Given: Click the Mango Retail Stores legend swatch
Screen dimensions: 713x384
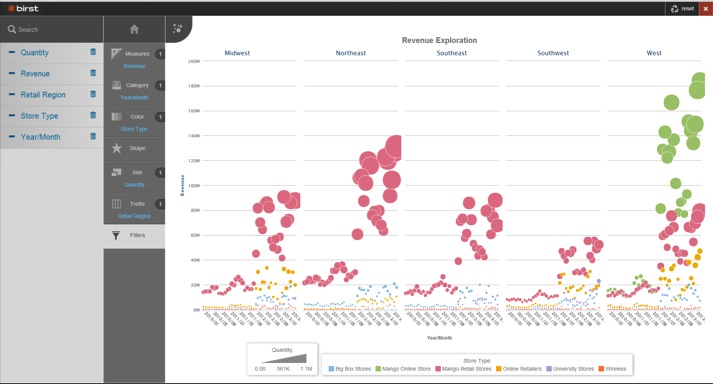Looking at the screenshot, I should tap(438, 369).
